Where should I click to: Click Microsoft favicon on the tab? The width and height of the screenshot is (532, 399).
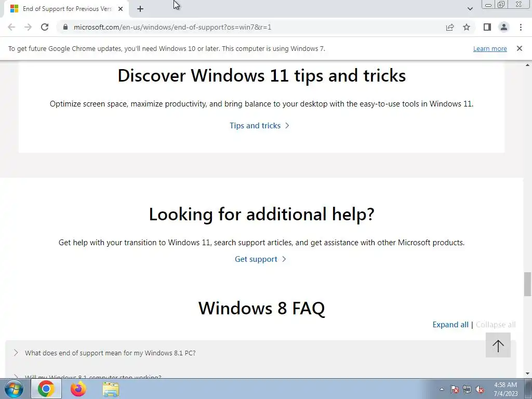point(14,9)
